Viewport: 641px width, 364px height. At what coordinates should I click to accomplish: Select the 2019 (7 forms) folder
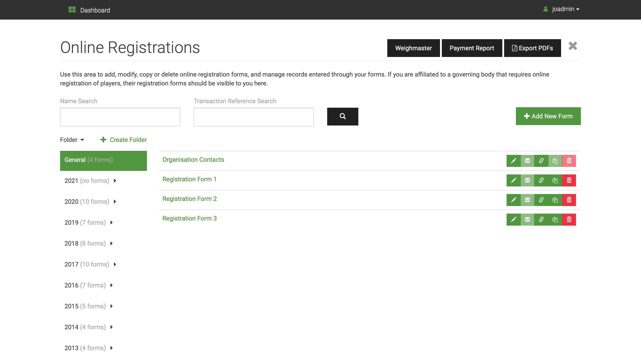[85, 222]
